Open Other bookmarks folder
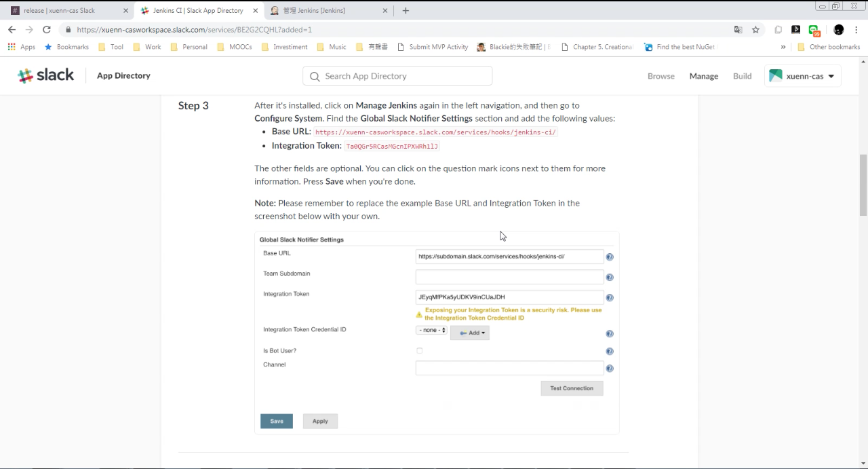The width and height of the screenshot is (868, 469). pos(828,47)
